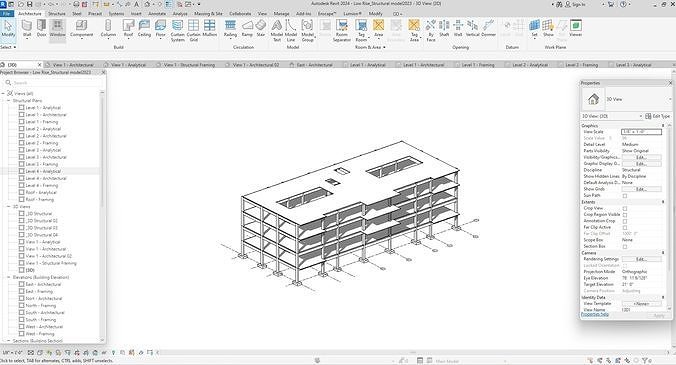Click Edit for Rendering Settings

pos(641,259)
